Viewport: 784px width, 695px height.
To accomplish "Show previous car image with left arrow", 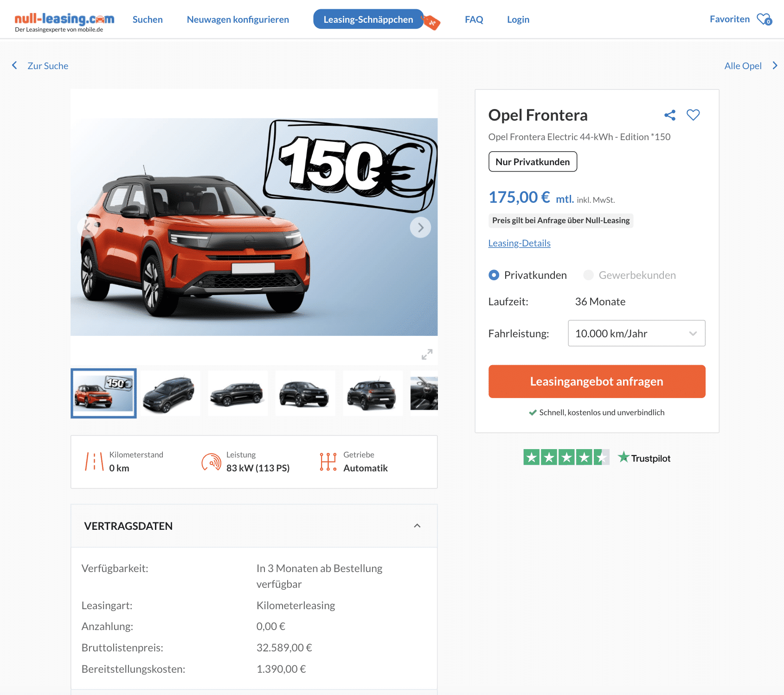I will click(88, 227).
